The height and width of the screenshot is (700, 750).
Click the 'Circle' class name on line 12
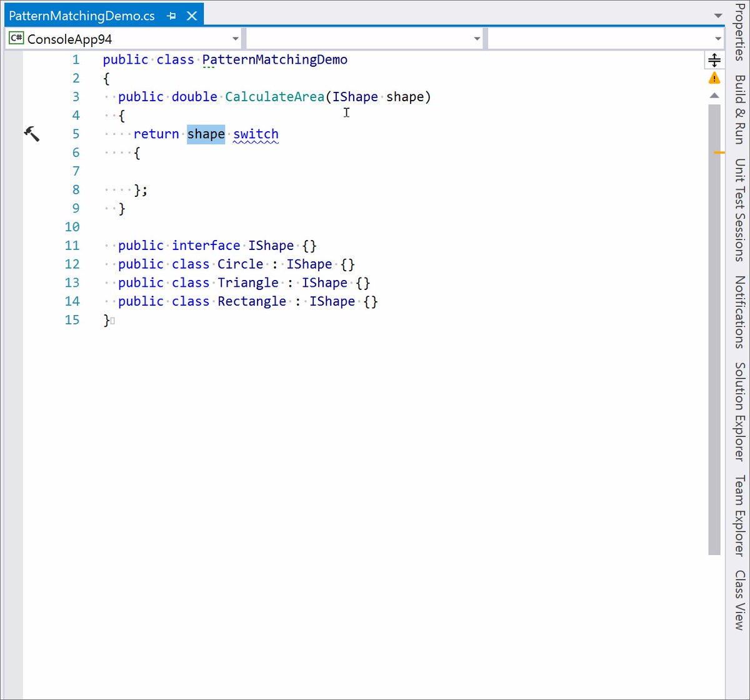(x=241, y=264)
